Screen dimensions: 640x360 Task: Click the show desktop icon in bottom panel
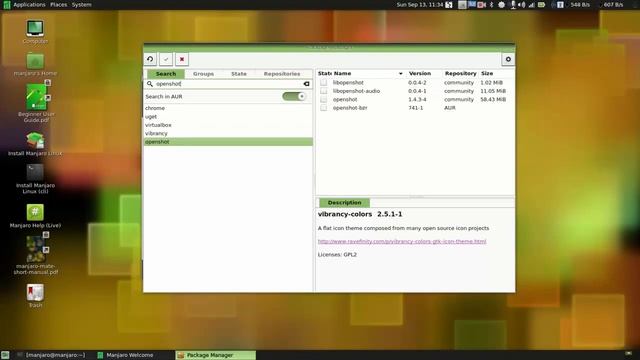pyautogui.click(x=5, y=355)
